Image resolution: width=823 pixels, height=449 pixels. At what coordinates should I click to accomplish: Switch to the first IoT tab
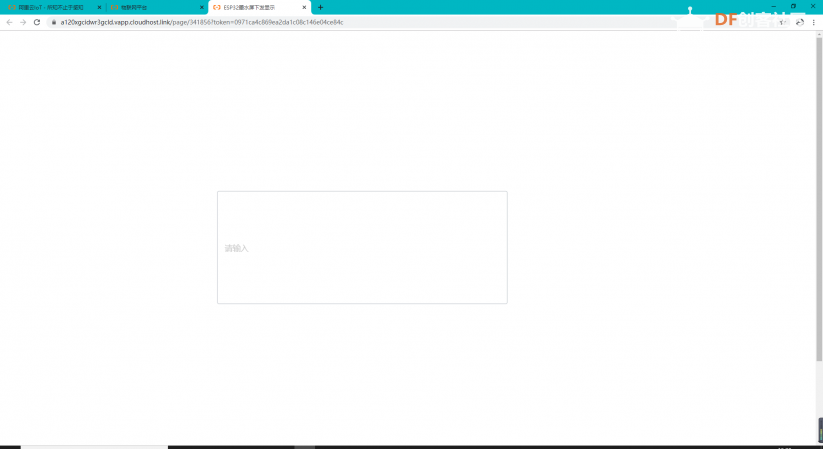[52, 7]
